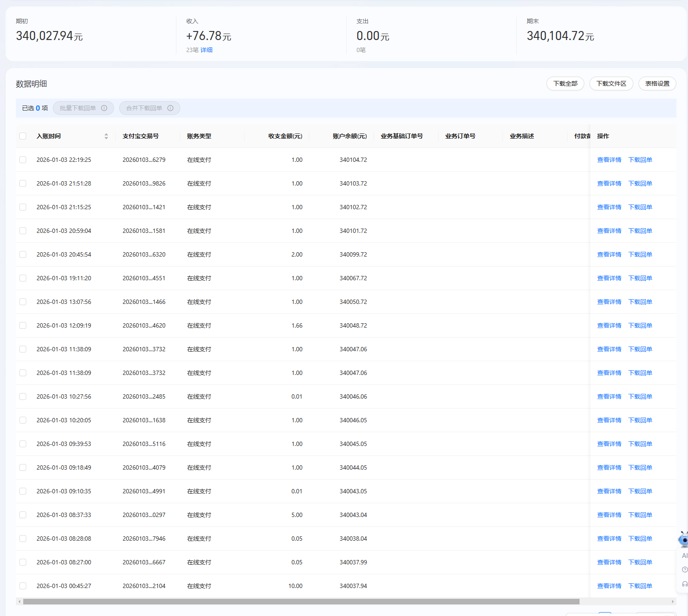Open 详细 link under income 23笔

click(x=207, y=50)
